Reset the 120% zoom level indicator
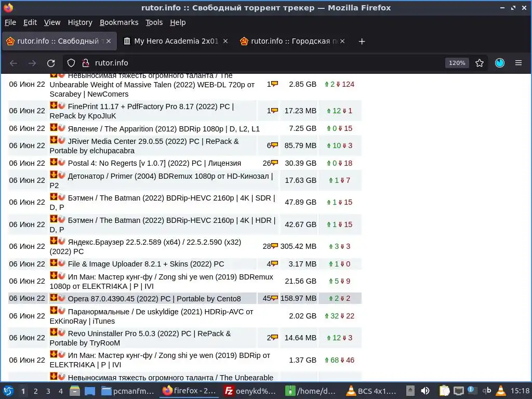 click(457, 63)
